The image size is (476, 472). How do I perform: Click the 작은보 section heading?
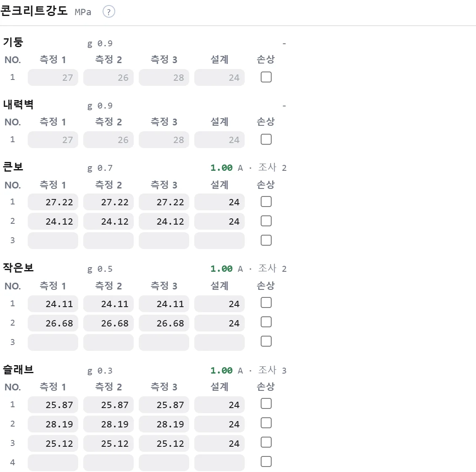tap(18, 268)
